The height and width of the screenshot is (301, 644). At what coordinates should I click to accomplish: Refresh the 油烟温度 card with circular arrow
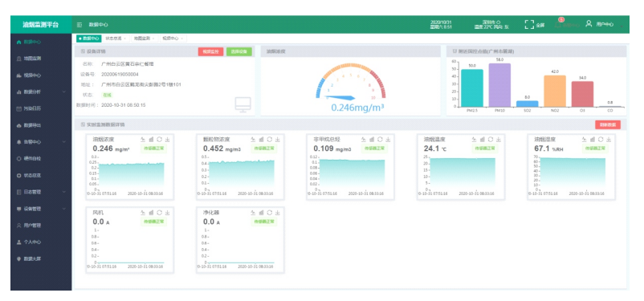491,140
